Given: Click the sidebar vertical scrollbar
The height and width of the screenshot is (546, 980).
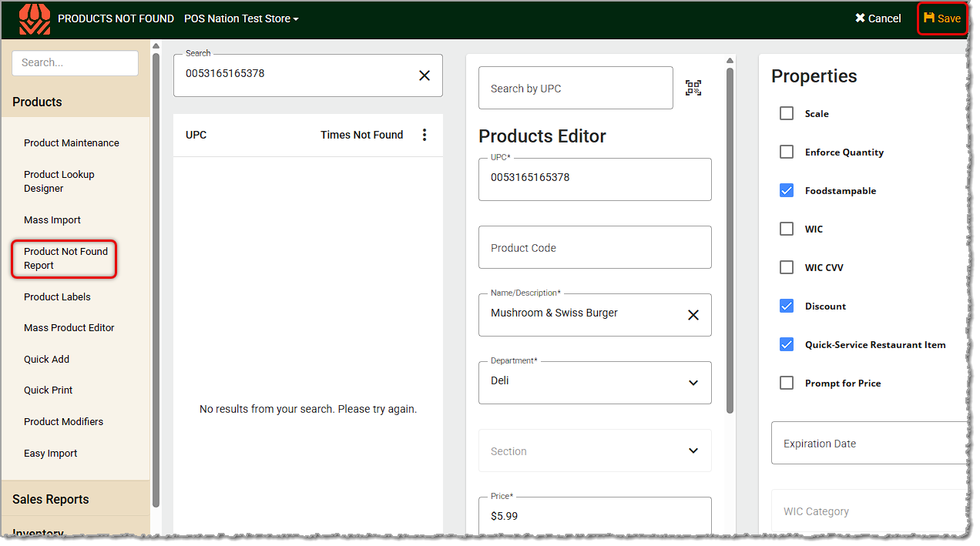Looking at the screenshot, I should pos(156,280).
